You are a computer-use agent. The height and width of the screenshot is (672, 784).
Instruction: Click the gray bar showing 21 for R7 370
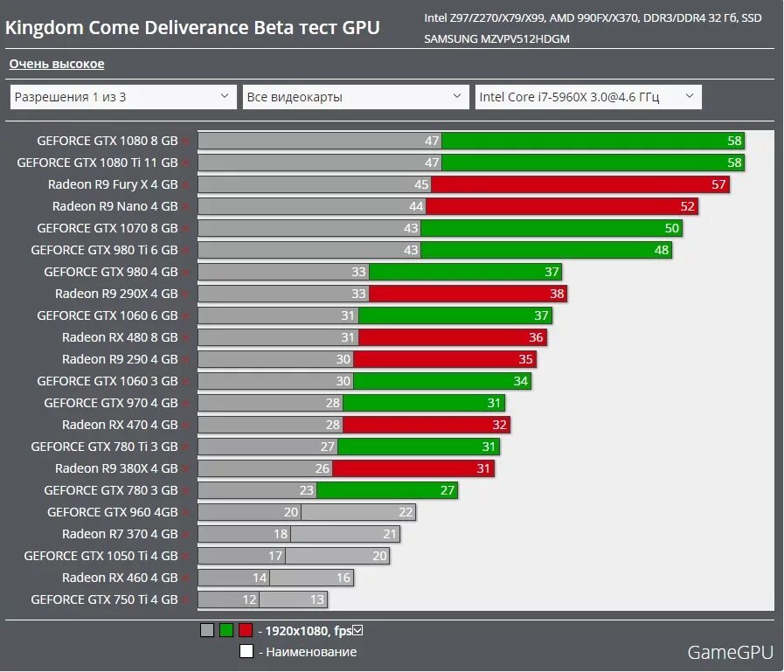(x=345, y=534)
